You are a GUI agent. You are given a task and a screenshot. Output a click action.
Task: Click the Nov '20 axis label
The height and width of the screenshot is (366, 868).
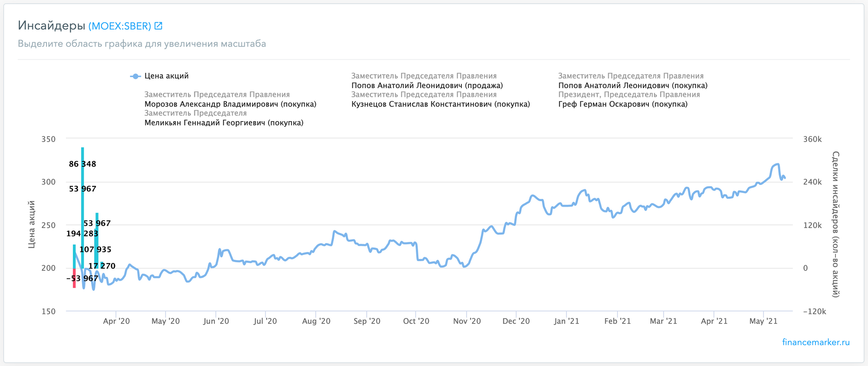tap(467, 321)
